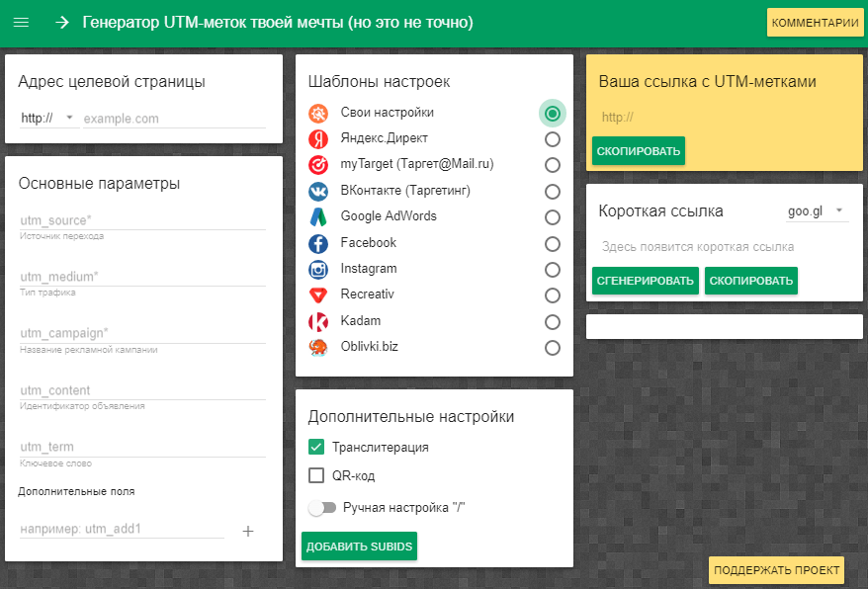This screenshot has height=589, width=868.
Task: Select ВКонтакте (Таргетинг) radio button
Action: (x=552, y=192)
